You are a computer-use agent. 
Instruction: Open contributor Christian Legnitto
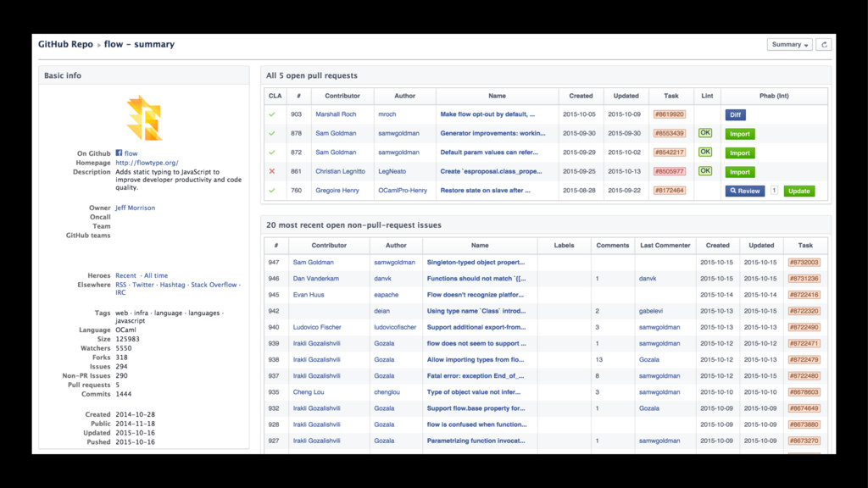click(x=340, y=171)
